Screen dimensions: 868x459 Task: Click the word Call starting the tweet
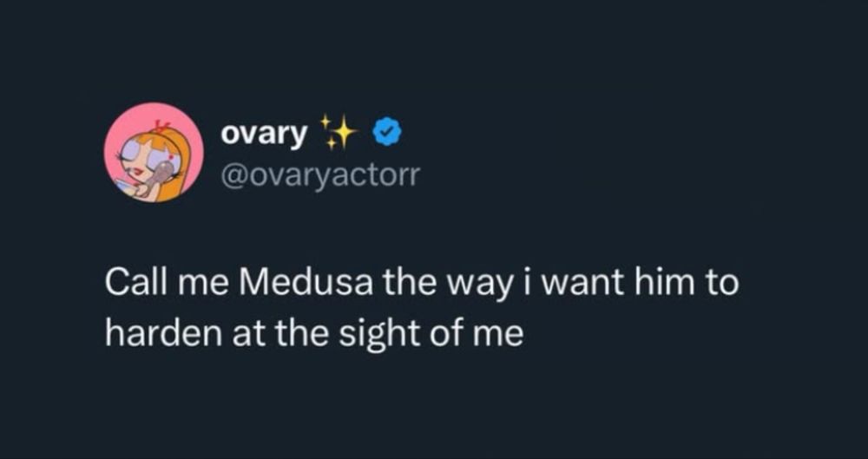click(x=135, y=283)
